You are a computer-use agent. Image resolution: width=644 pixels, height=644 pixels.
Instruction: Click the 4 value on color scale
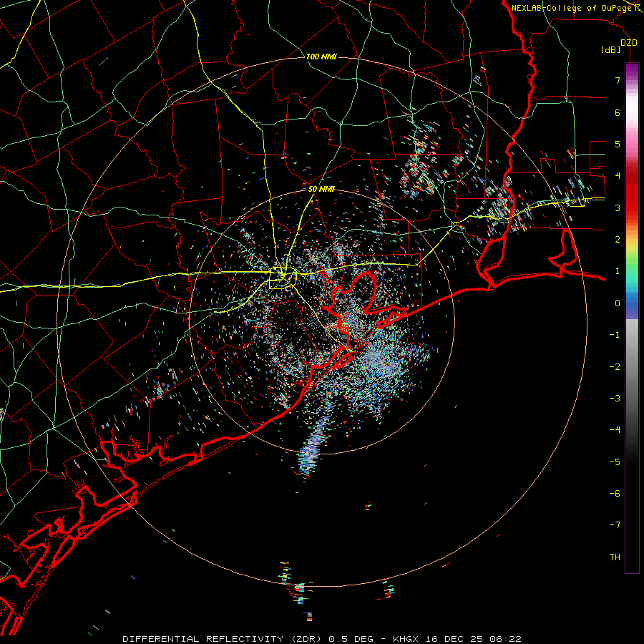[x=618, y=176]
